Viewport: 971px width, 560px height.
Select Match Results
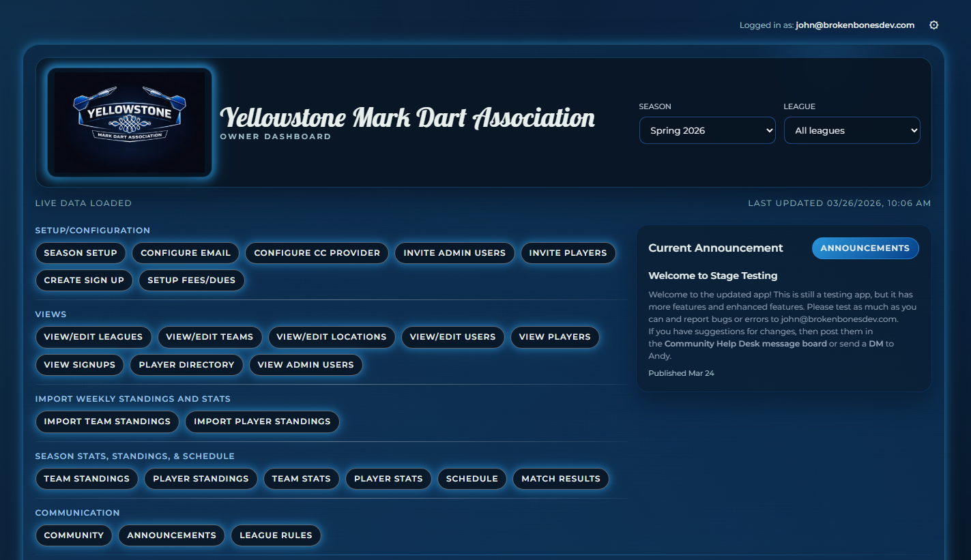[561, 479]
